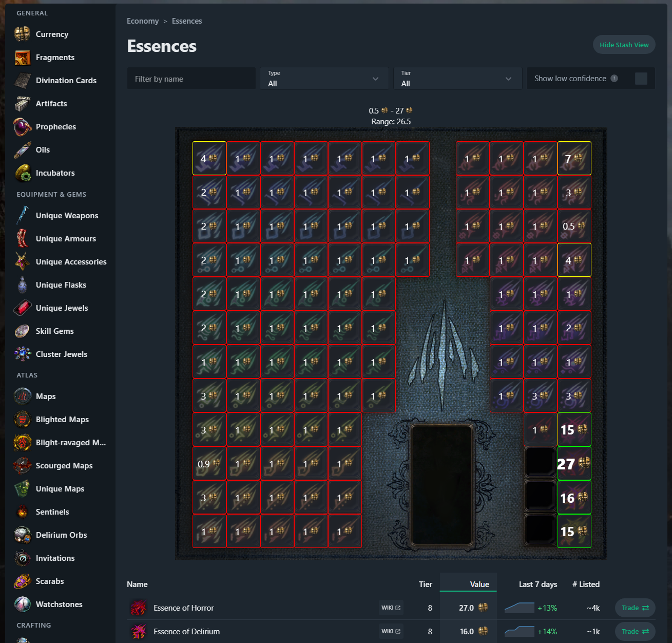Select the Oils vial icon
The image size is (672, 643).
click(22, 149)
